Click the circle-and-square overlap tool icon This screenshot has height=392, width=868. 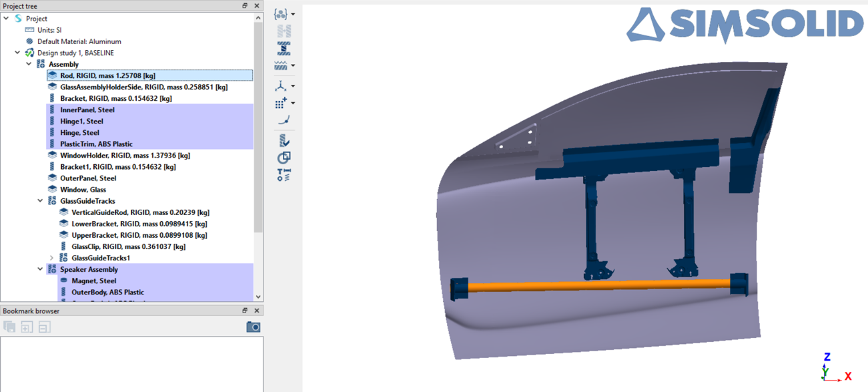284,158
